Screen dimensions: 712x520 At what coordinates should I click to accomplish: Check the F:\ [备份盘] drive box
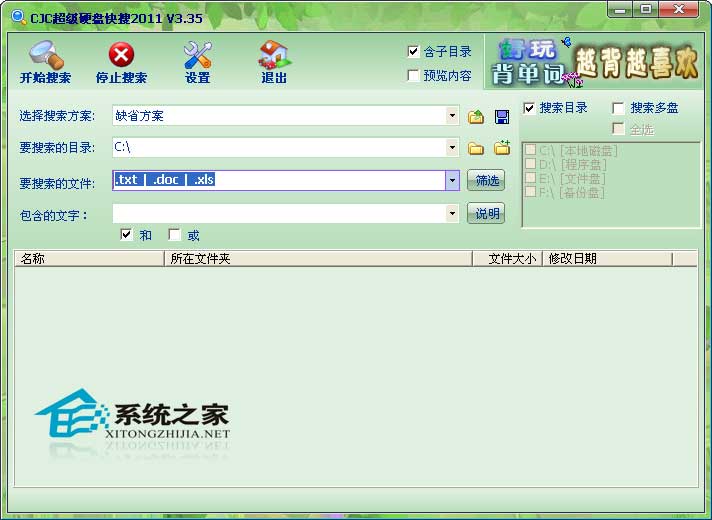530,192
